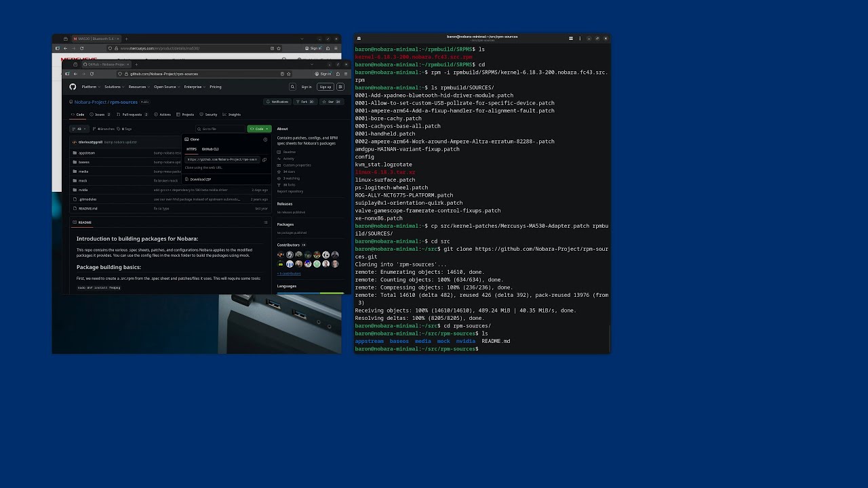Click Download ZIP
This screenshot has height=488, width=868.
pyautogui.click(x=198, y=180)
